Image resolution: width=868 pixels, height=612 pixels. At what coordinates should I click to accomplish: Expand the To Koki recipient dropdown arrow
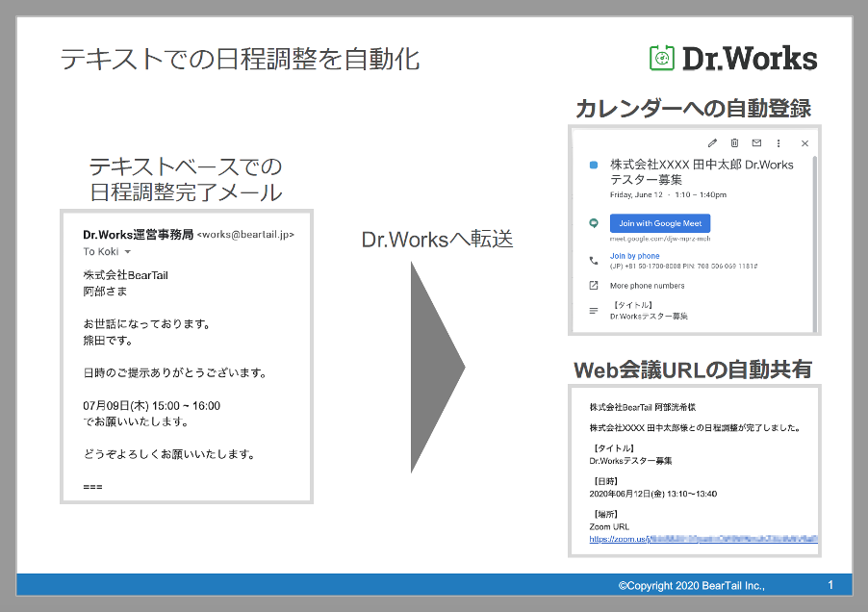pos(128,252)
